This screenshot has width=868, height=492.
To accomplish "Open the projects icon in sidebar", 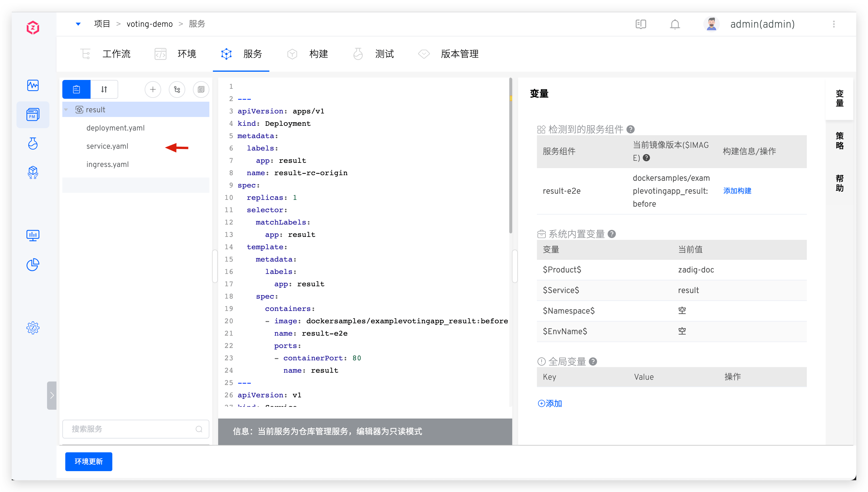I will tap(33, 115).
